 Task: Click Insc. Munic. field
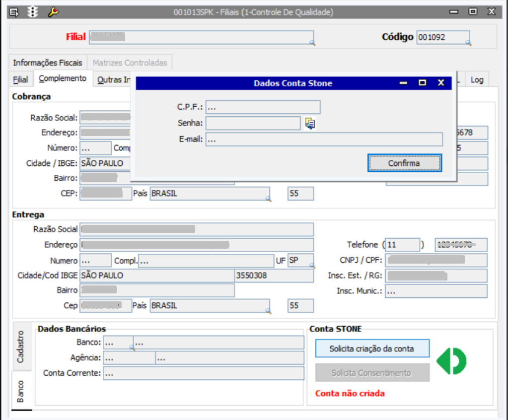point(436,291)
